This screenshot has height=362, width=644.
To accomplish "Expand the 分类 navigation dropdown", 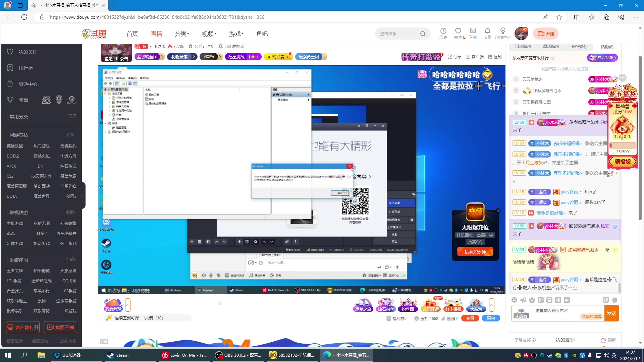I will (182, 34).
